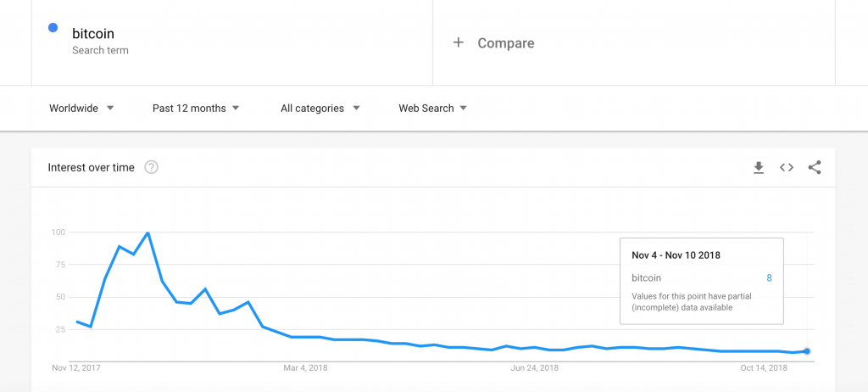The width and height of the screenshot is (868, 392).
Task: Click the tooltip bitcoin value 8
Action: [x=769, y=277]
